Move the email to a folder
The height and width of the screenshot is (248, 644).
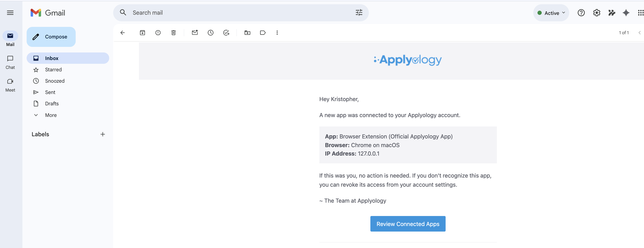pos(247,32)
